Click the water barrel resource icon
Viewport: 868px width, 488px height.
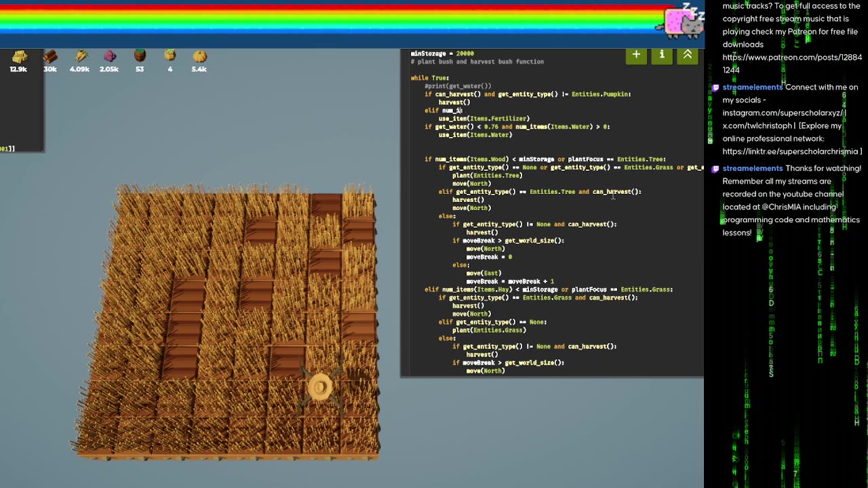(140, 57)
